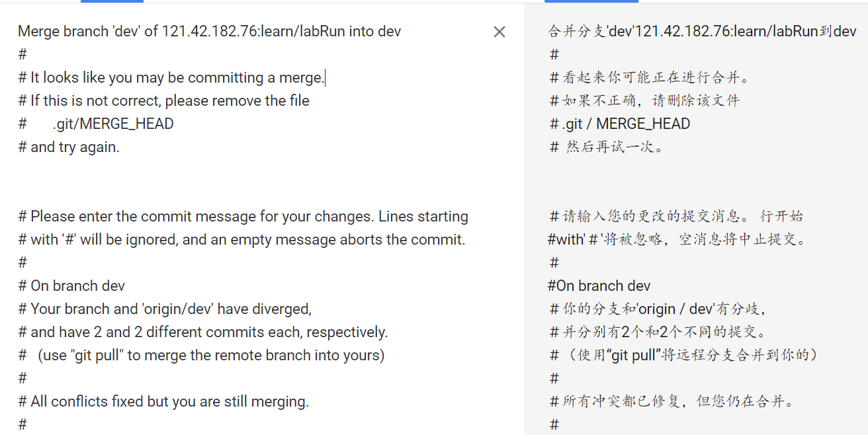
Task: Clear the source text with the X icon
Action: click(x=499, y=32)
